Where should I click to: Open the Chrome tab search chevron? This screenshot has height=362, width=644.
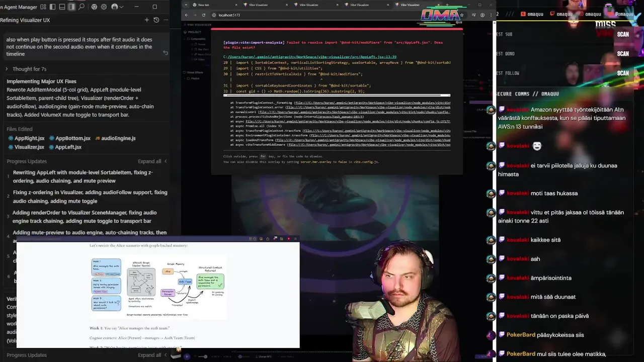point(186,5)
